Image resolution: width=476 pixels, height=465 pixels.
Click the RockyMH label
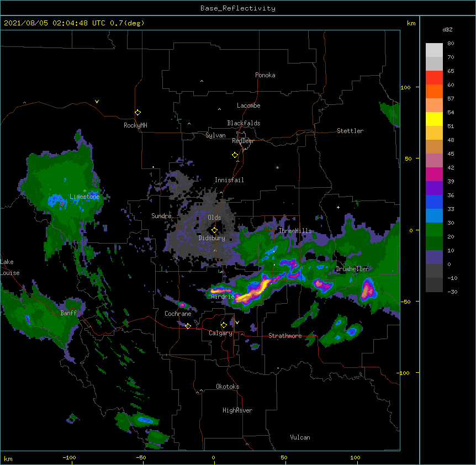135,125
